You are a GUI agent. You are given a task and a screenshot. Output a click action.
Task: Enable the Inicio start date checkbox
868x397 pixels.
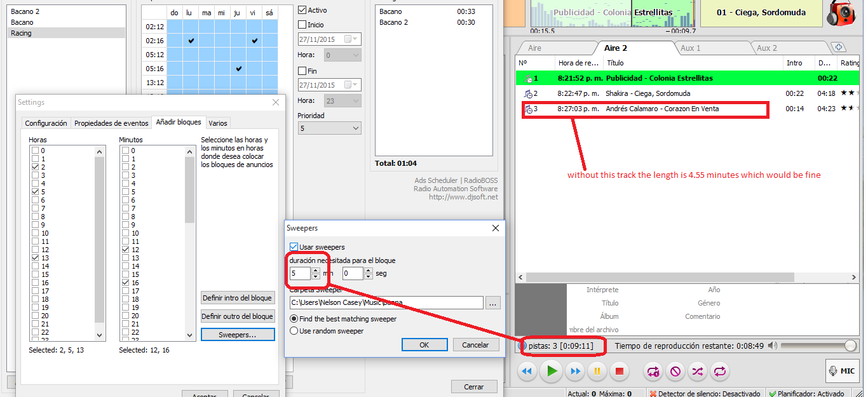click(x=302, y=25)
